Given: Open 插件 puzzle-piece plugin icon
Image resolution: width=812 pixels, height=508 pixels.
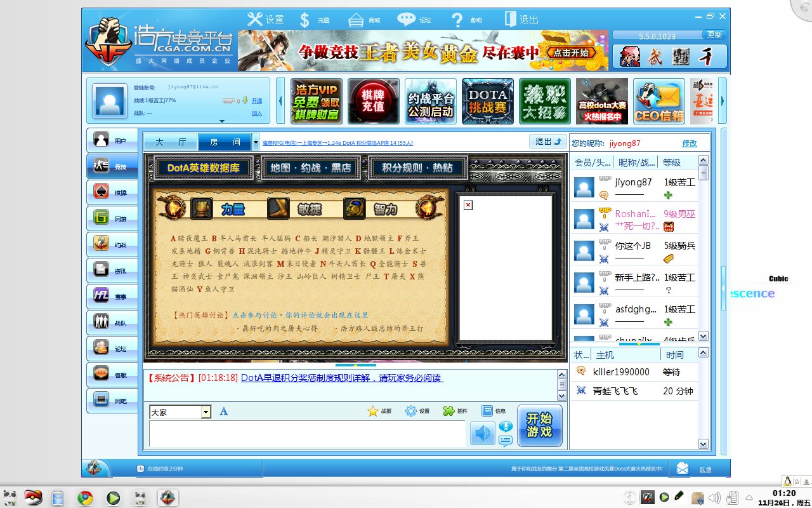Looking at the screenshot, I should (455, 411).
